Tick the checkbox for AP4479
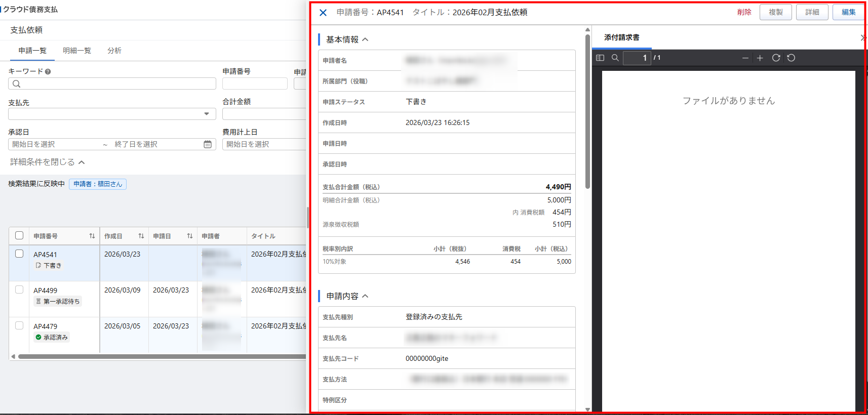This screenshot has width=868, height=415. point(19,325)
